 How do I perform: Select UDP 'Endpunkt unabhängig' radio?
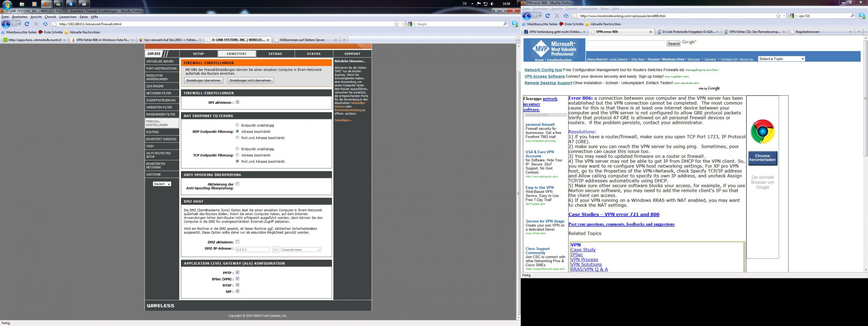pyautogui.click(x=237, y=125)
